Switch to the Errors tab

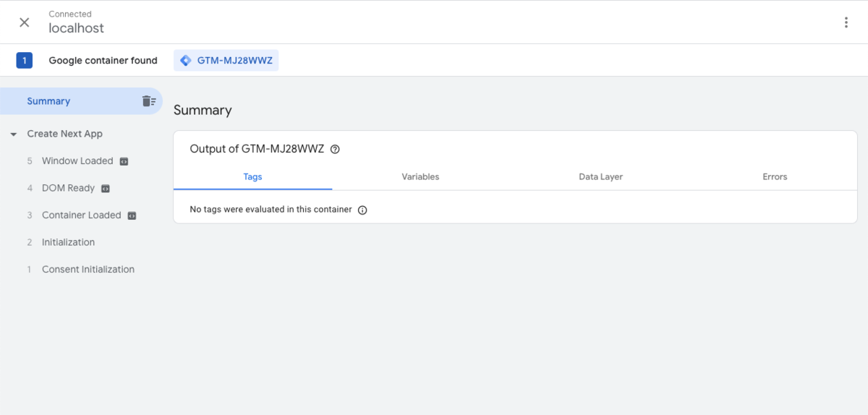[775, 176]
